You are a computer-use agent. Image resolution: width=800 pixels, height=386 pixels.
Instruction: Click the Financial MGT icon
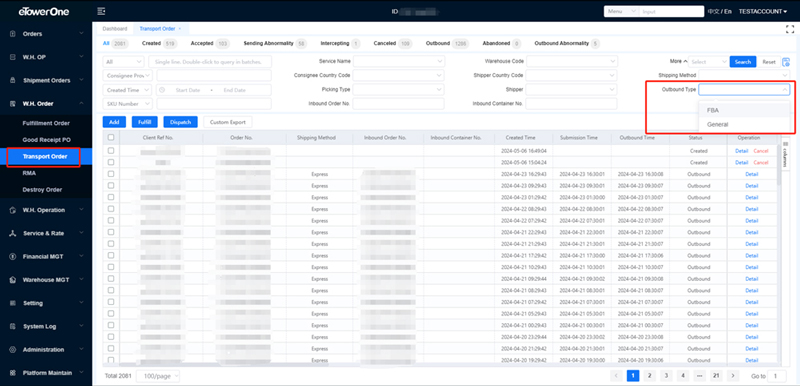[13, 256]
